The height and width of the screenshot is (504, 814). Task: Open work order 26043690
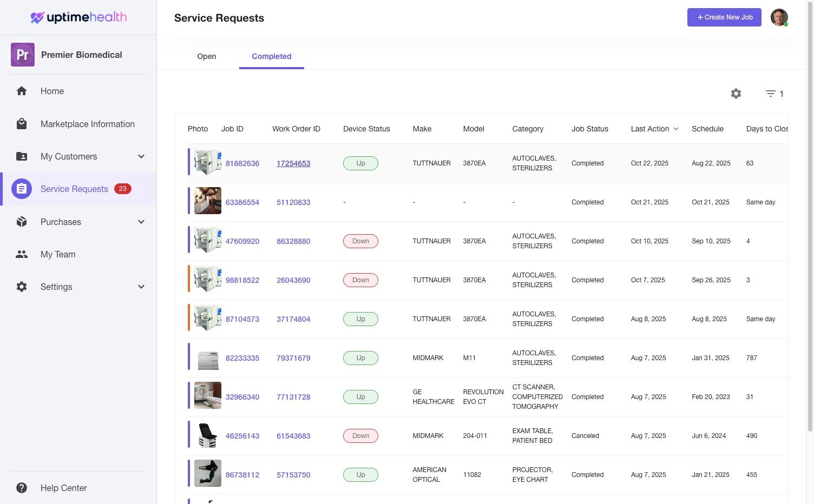[293, 280]
